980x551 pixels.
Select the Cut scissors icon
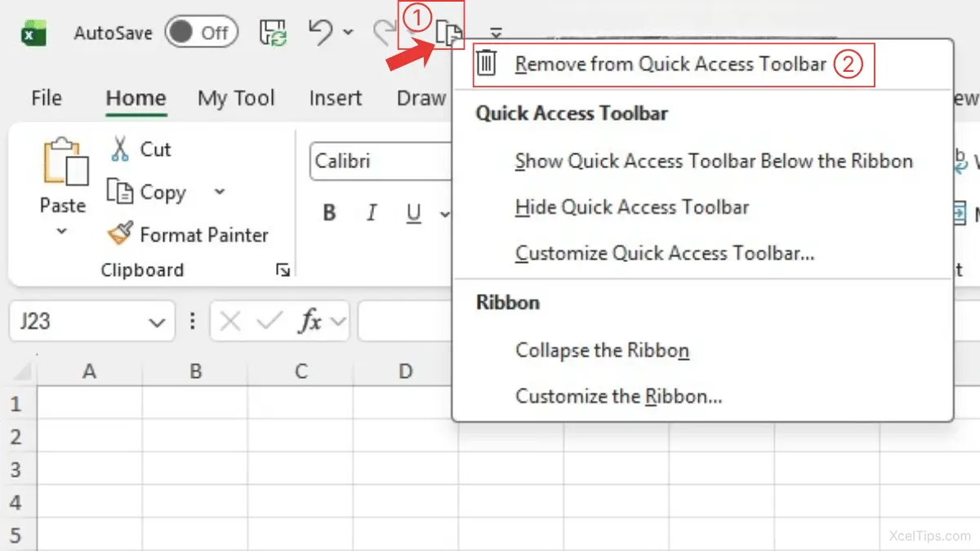click(120, 149)
